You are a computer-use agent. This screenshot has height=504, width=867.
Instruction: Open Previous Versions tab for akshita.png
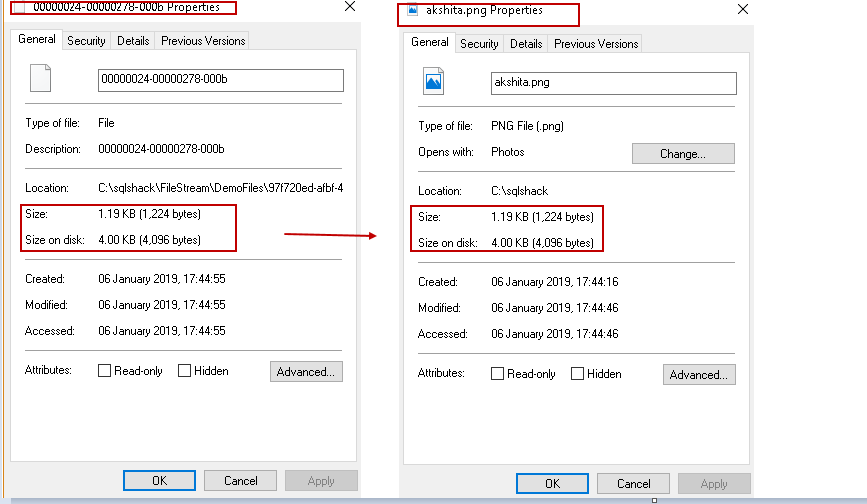coord(596,44)
